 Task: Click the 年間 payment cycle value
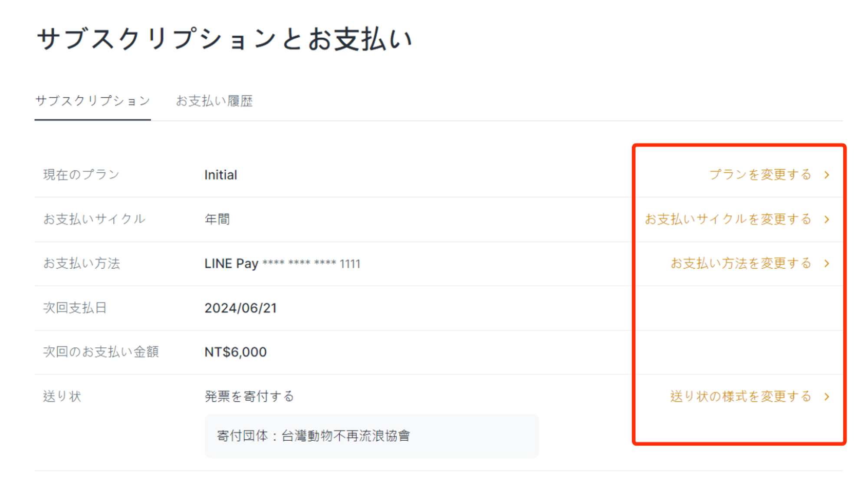[x=217, y=219]
